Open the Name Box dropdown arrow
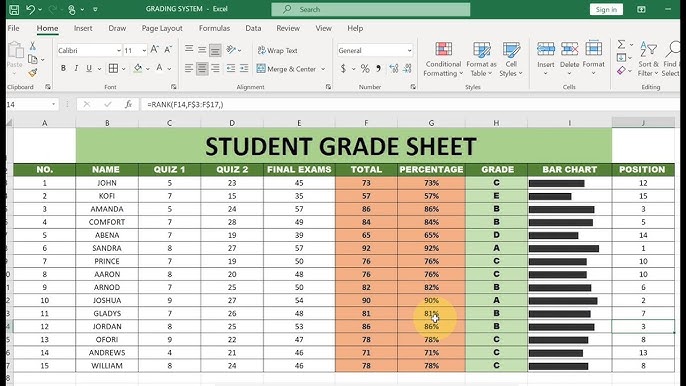 point(53,105)
